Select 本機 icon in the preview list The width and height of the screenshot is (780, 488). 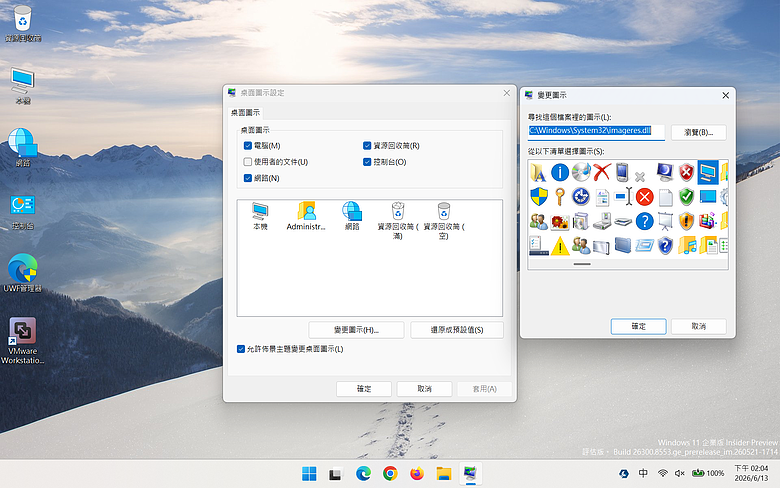pyautogui.click(x=260, y=216)
